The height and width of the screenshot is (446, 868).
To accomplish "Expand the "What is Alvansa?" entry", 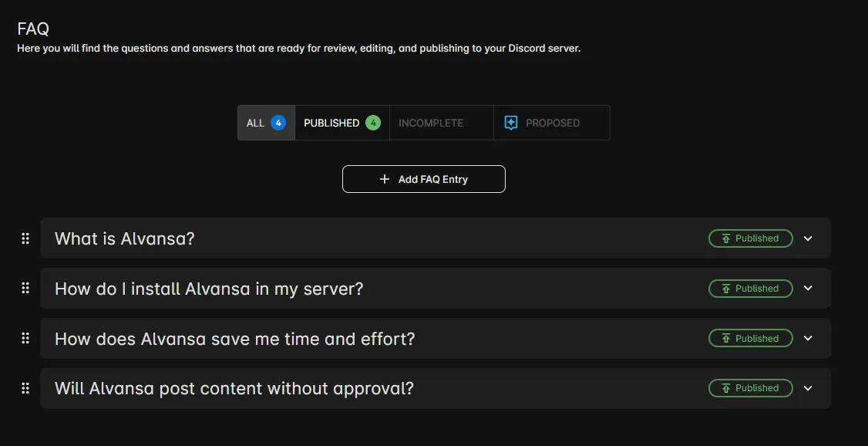I will [808, 238].
